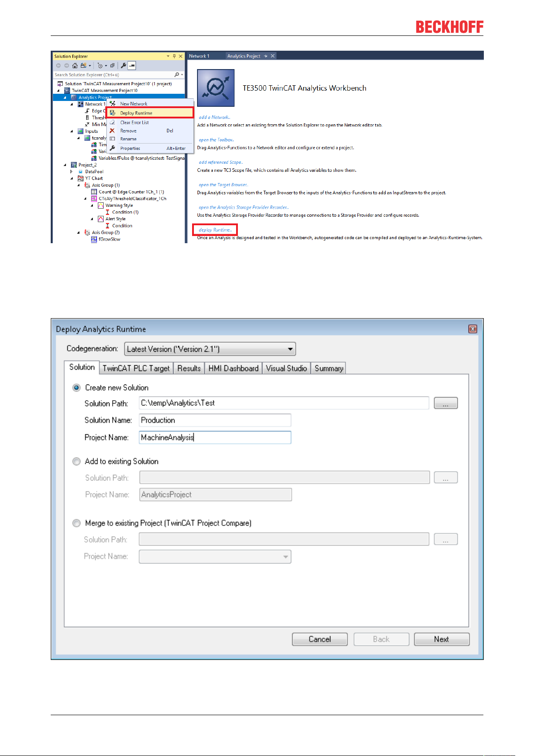Click the TwinCAT Analytics Workbench logo
Viewport: 535px width, 756px height.
pyautogui.click(x=216, y=88)
